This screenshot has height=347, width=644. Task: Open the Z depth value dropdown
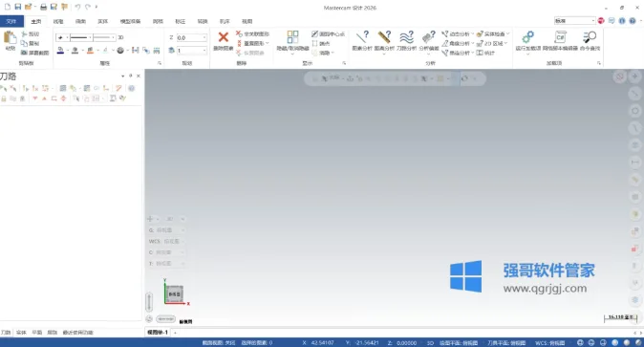[204, 37]
